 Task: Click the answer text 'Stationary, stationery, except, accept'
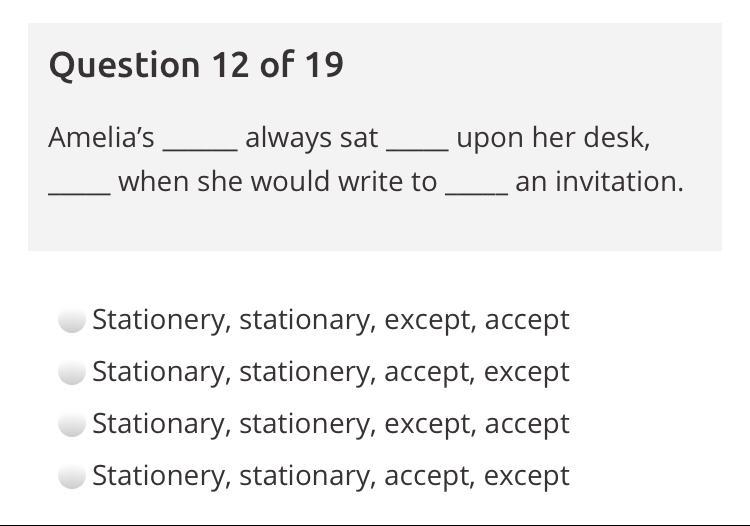[x=330, y=424]
